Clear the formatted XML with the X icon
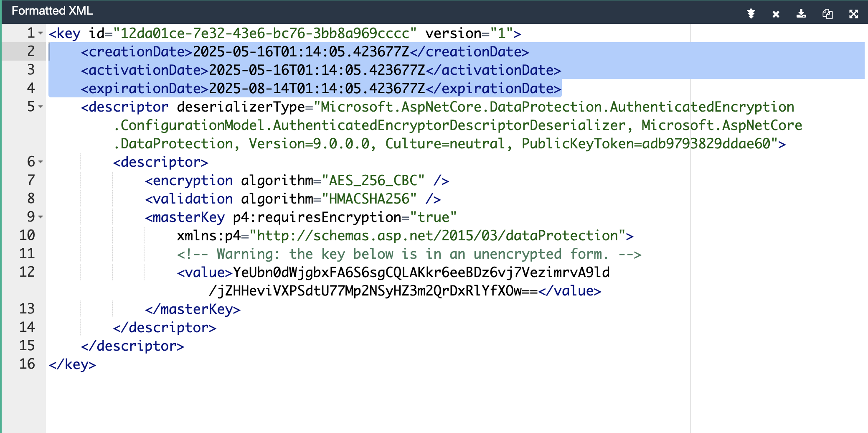Screen dimensions: 868x433 click(776, 14)
